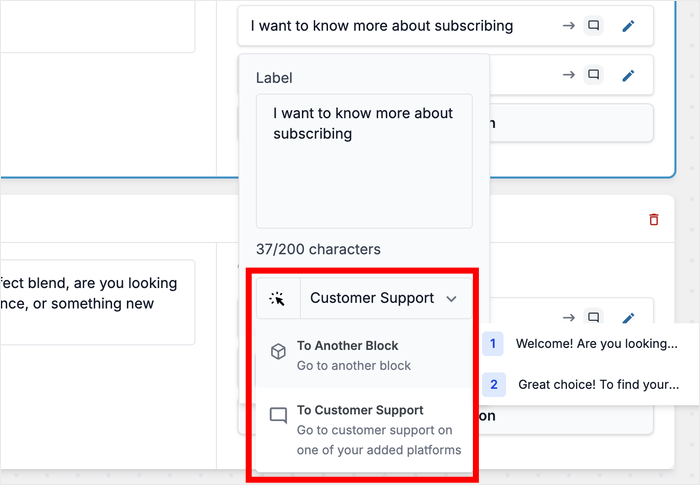
Task: Delete the block using the red trash icon
Action: [x=654, y=219]
